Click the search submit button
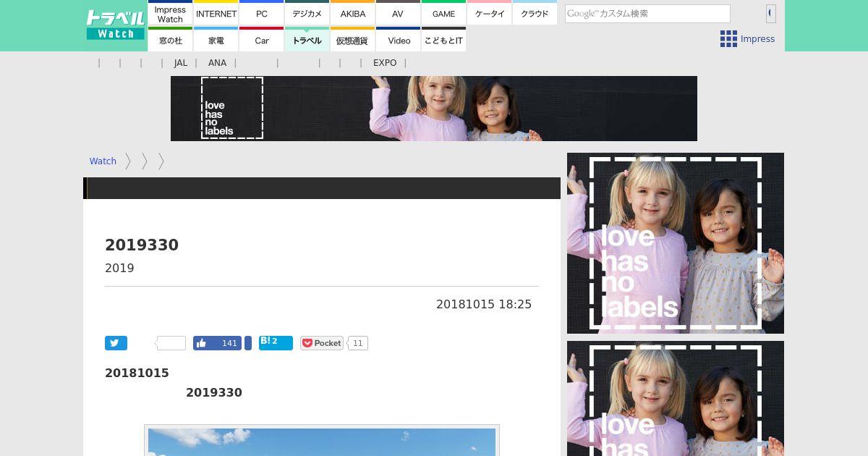Viewport: 868px width, 456px height. coord(771,13)
